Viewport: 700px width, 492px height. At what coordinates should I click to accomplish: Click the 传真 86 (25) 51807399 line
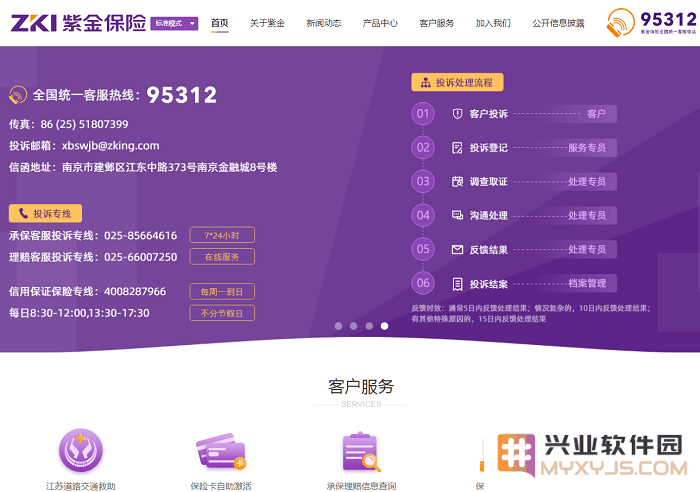click(x=69, y=124)
